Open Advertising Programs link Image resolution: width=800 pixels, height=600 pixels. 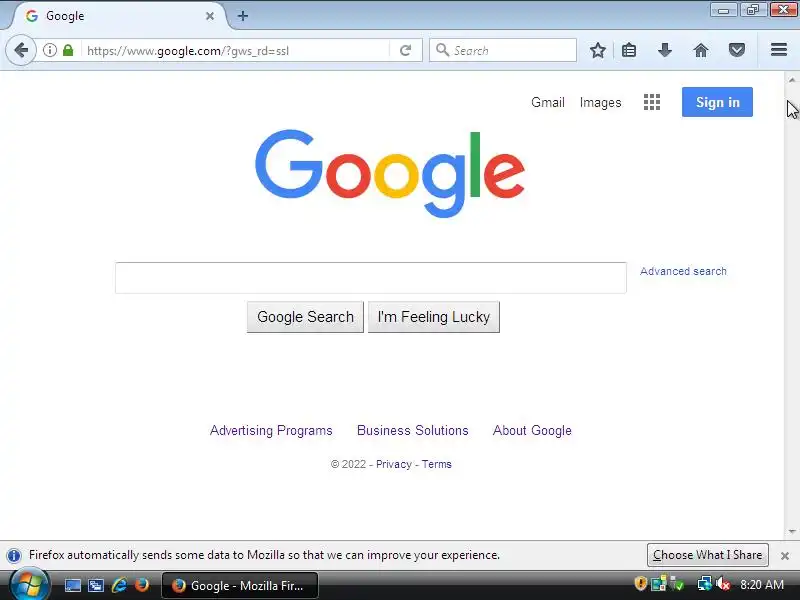click(x=271, y=431)
